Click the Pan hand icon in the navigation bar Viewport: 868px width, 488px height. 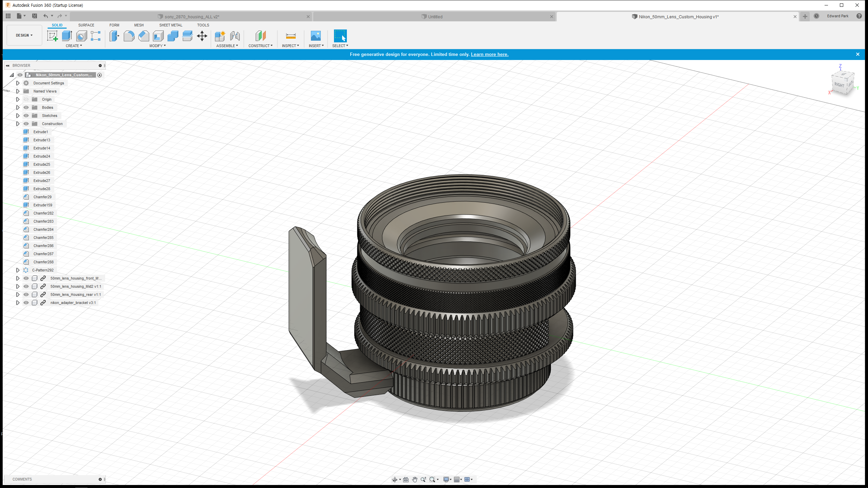pyautogui.click(x=415, y=479)
